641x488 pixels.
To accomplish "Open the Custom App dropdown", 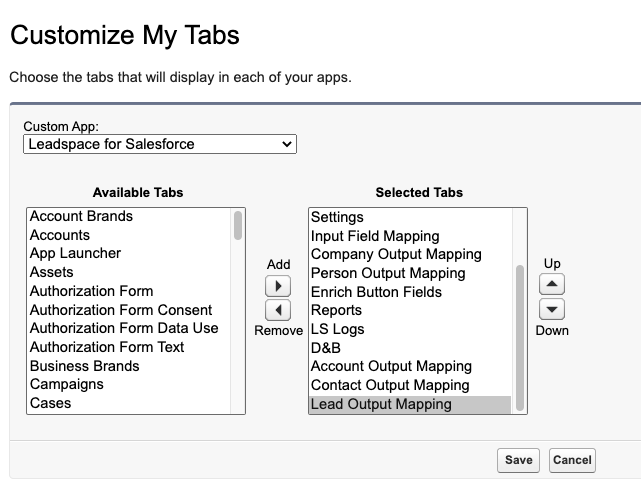I will 160,144.
